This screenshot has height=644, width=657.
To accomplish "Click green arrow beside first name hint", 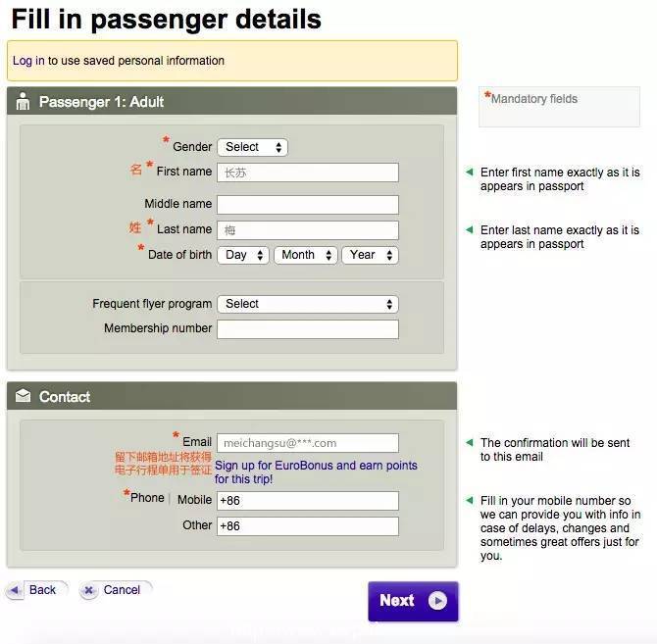I will (x=470, y=173).
